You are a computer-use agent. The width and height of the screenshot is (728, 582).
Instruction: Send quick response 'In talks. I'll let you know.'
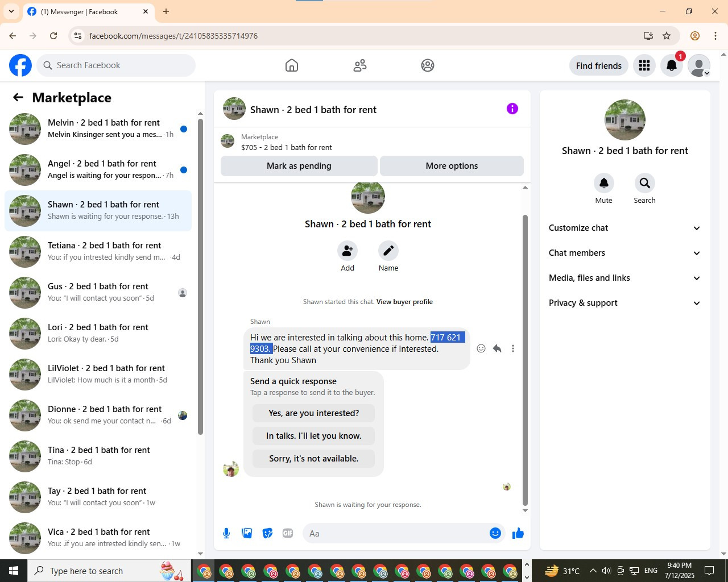tap(314, 436)
